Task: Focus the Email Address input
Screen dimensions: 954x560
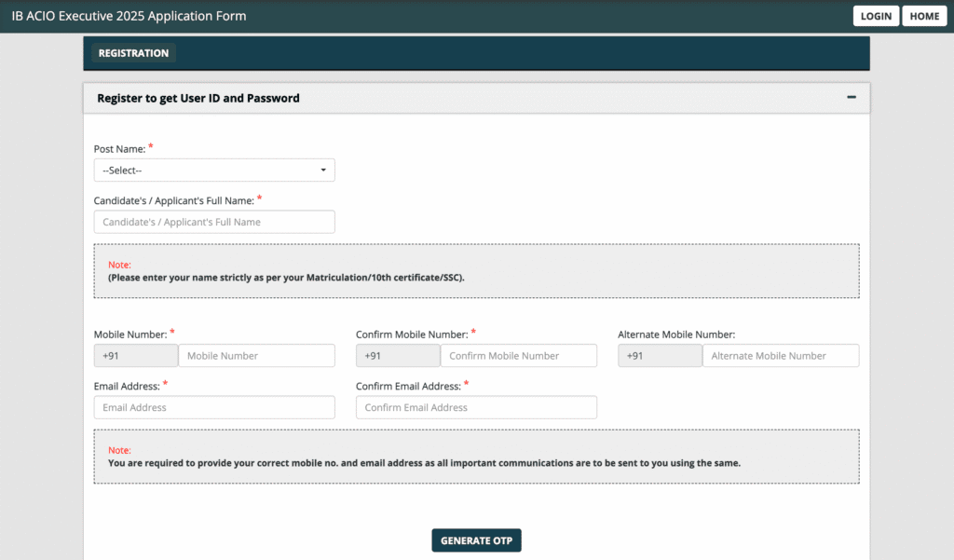Action: (213, 407)
